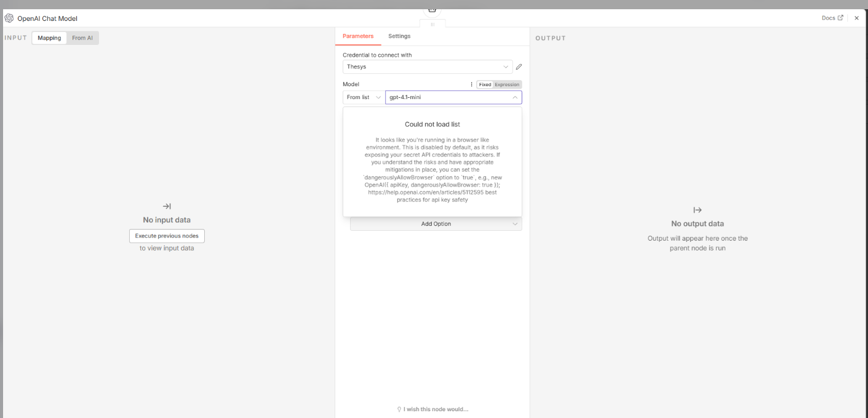Click I wish this node would... link
The height and width of the screenshot is (418, 868).
(x=436, y=409)
